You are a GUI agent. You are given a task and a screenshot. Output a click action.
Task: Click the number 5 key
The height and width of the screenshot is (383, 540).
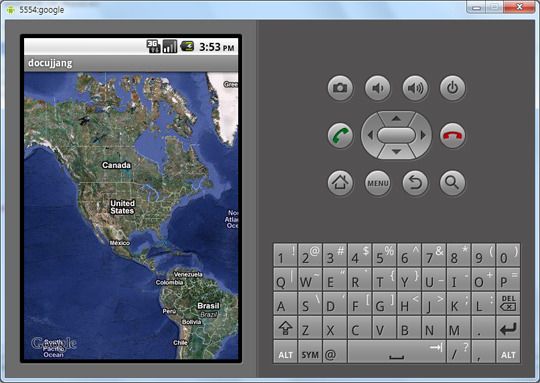tap(384, 255)
